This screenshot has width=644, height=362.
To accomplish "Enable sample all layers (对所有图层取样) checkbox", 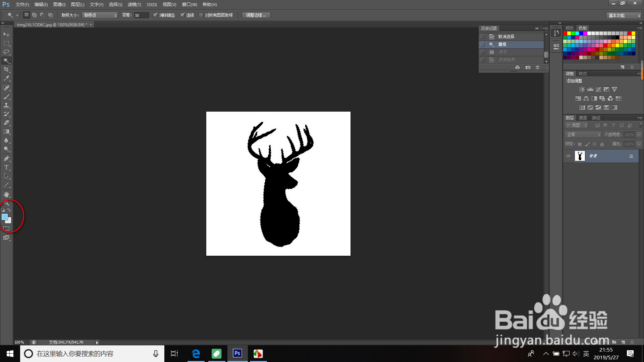I will pos(201,15).
